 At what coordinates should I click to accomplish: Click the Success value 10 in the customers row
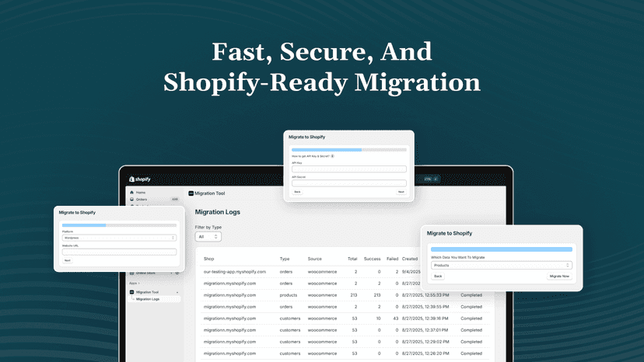point(378,318)
